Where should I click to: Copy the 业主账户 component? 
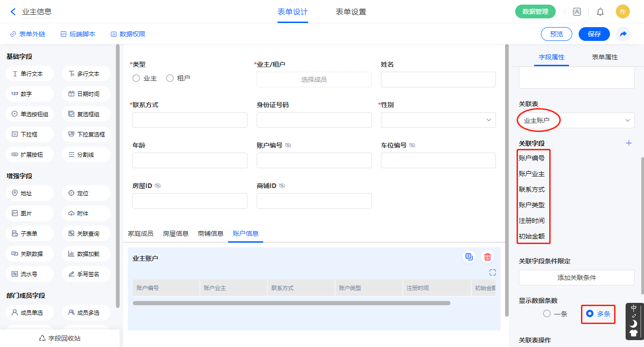coord(469,257)
